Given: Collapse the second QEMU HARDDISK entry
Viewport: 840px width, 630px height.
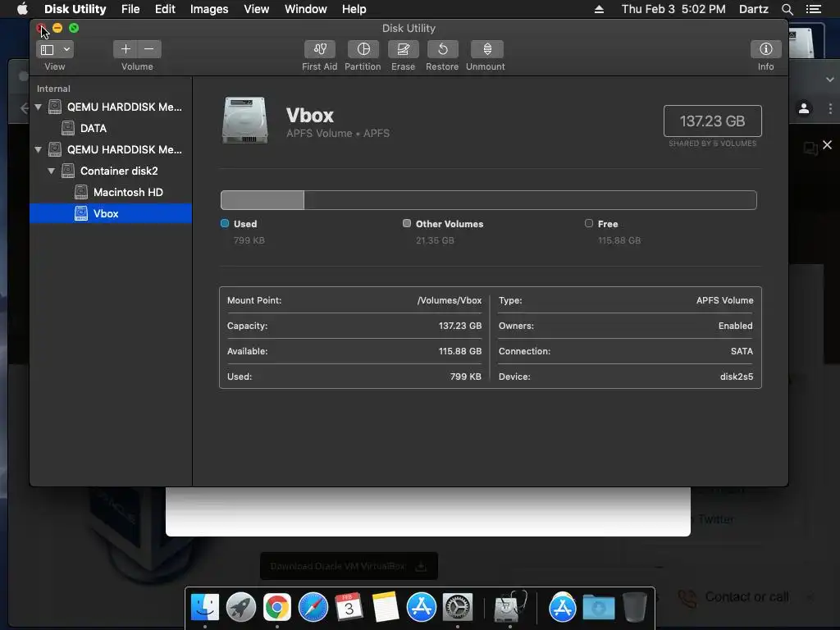Looking at the screenshot, I should pyautogui.click(x=38, y=150).
